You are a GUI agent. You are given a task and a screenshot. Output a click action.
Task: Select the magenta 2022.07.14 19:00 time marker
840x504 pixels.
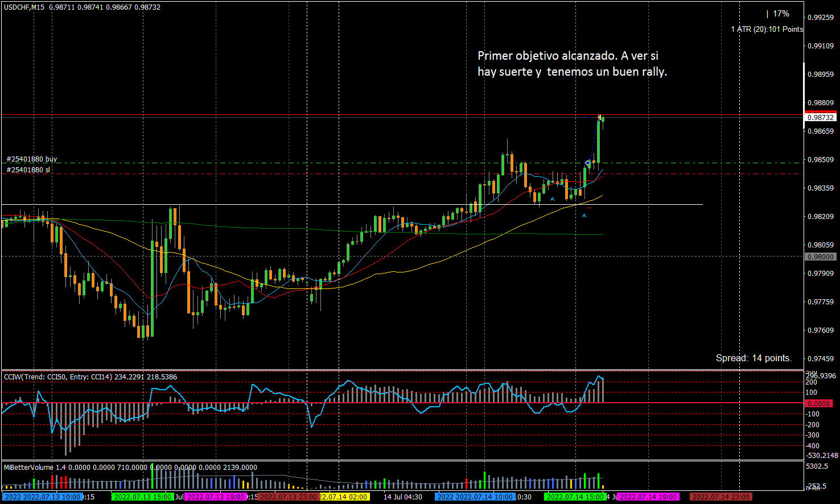pos(648,497)
